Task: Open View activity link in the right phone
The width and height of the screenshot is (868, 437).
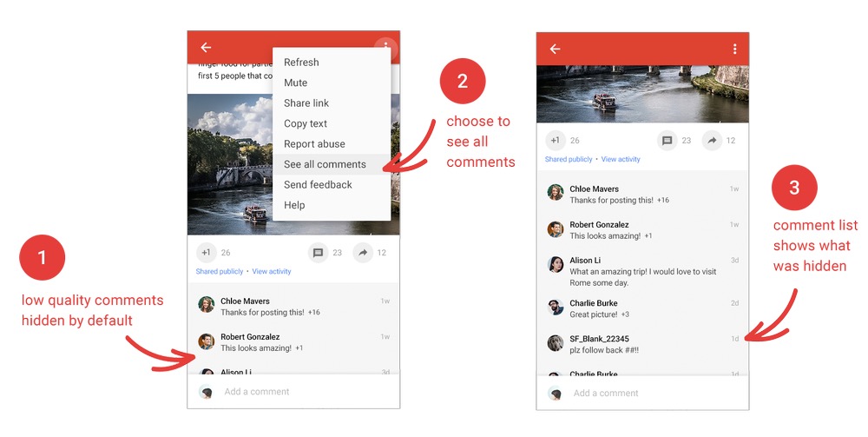Action: (621, 160)
